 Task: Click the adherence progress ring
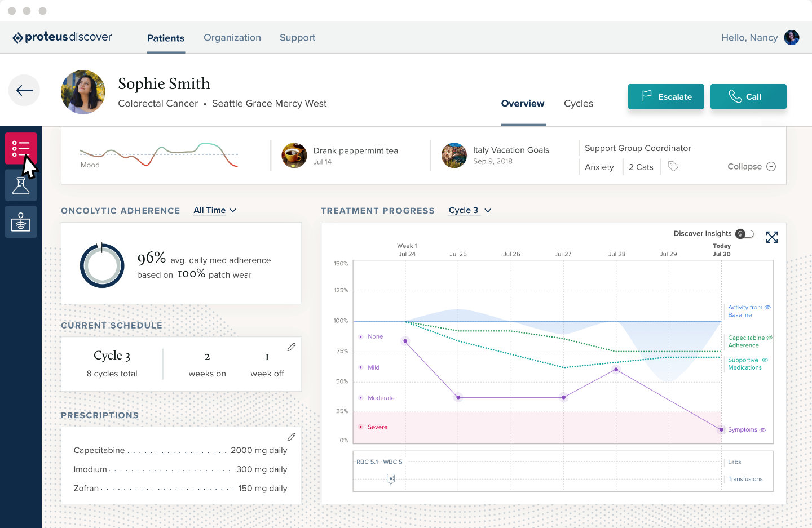[x=102, y=265]
